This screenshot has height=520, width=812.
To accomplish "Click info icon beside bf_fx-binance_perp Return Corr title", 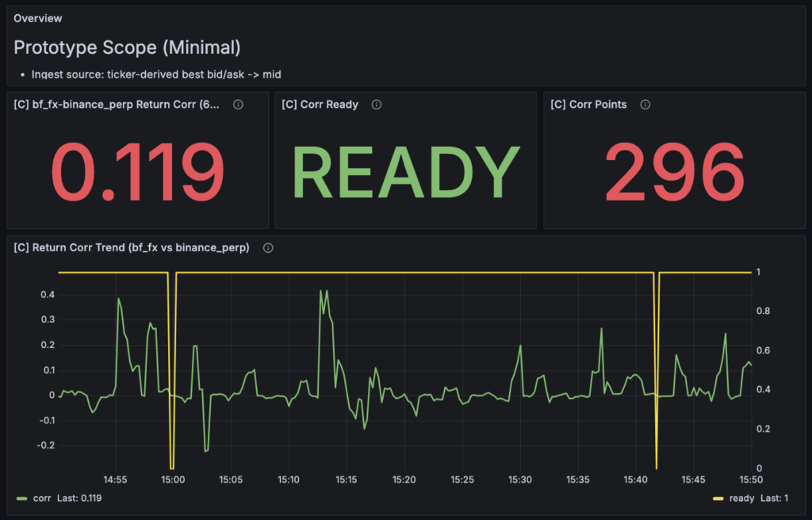I will coord(239,105).
